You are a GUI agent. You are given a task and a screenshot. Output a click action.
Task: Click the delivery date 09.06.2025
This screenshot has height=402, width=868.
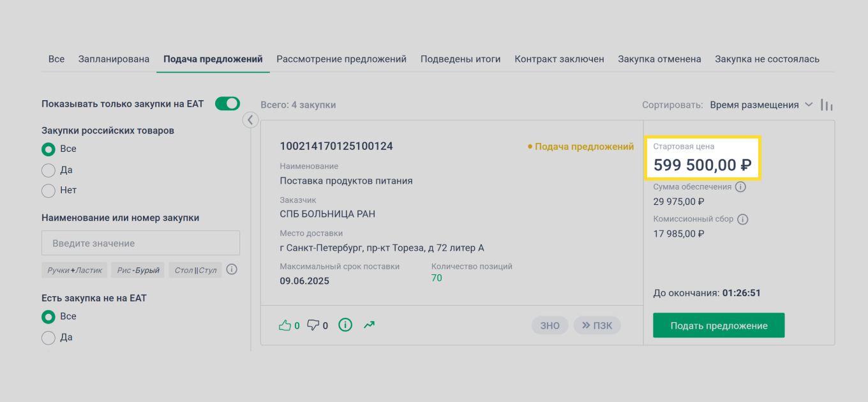click(x=304, y=281)
